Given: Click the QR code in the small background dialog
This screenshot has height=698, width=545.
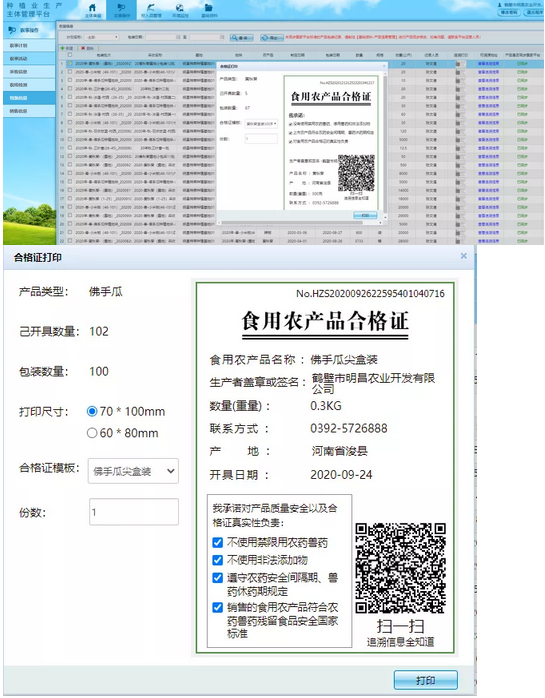Looking at the screenshot, I should coord(356,173).
